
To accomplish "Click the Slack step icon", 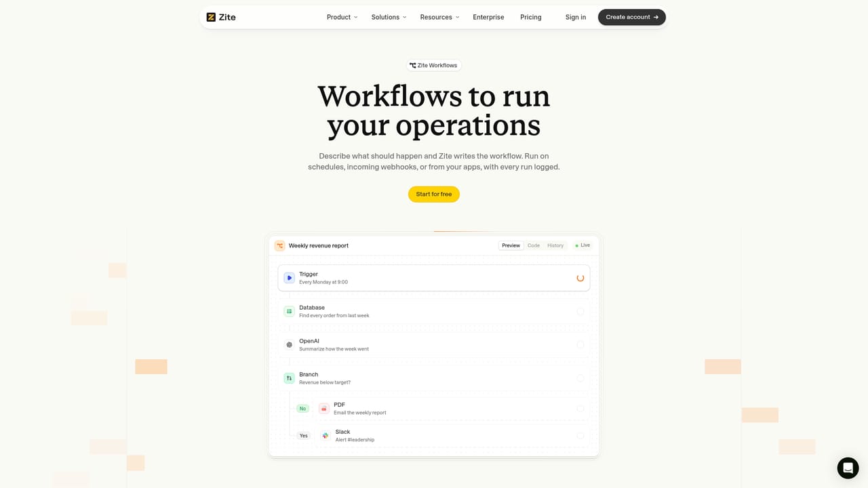I will click(325, 436).
